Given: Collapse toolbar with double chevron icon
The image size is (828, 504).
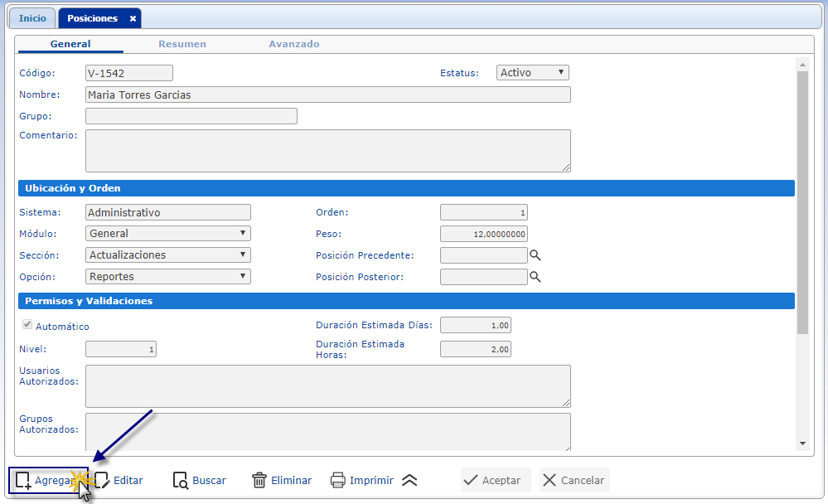Looking at the screenshot, I should (x=409, y=481).
